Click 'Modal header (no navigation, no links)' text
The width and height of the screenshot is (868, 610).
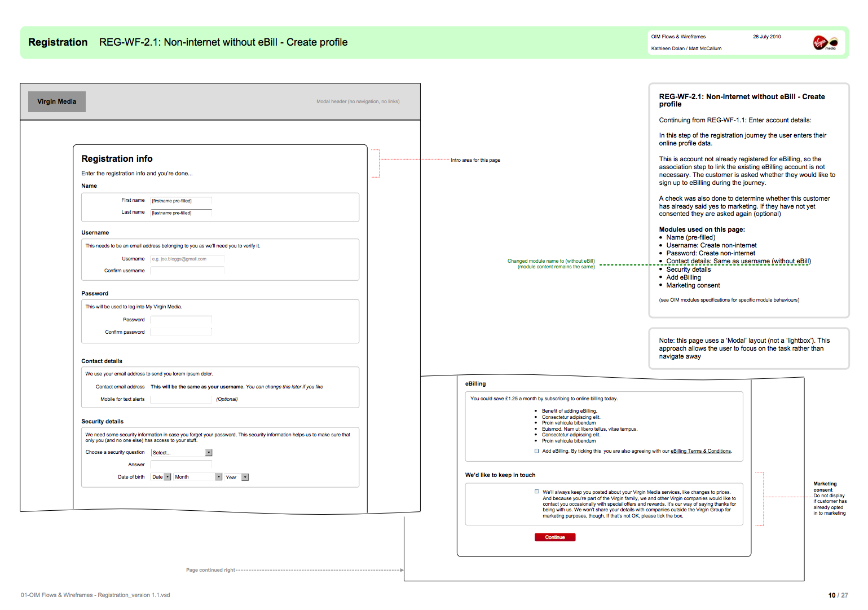(358, 101)
